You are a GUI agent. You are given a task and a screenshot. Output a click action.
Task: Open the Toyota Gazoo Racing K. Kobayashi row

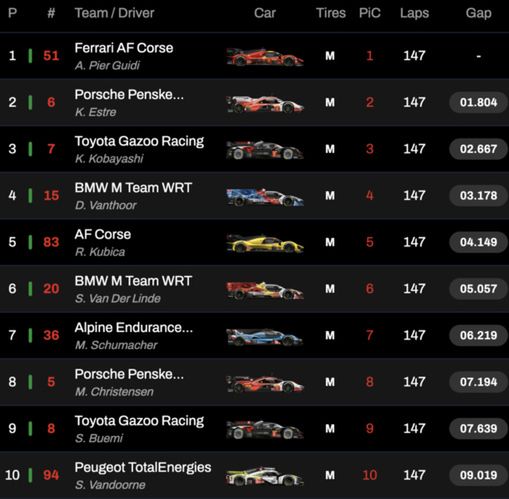coord(254,149)
